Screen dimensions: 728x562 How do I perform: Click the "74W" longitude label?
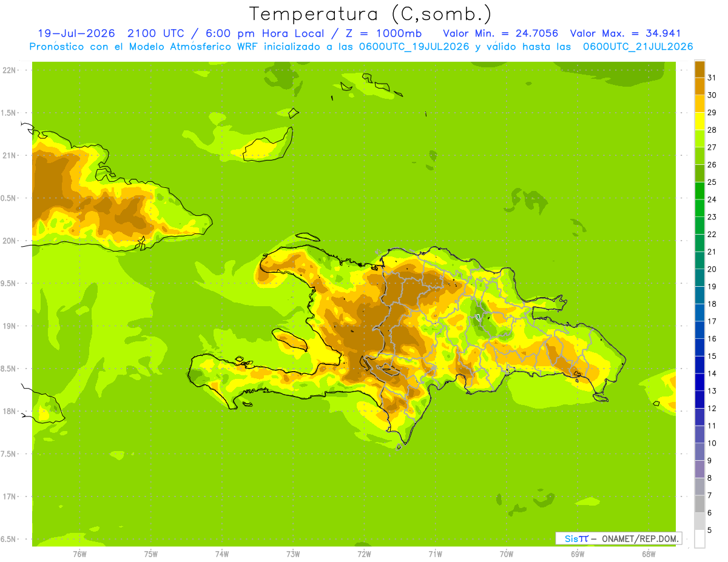point(222,554)
